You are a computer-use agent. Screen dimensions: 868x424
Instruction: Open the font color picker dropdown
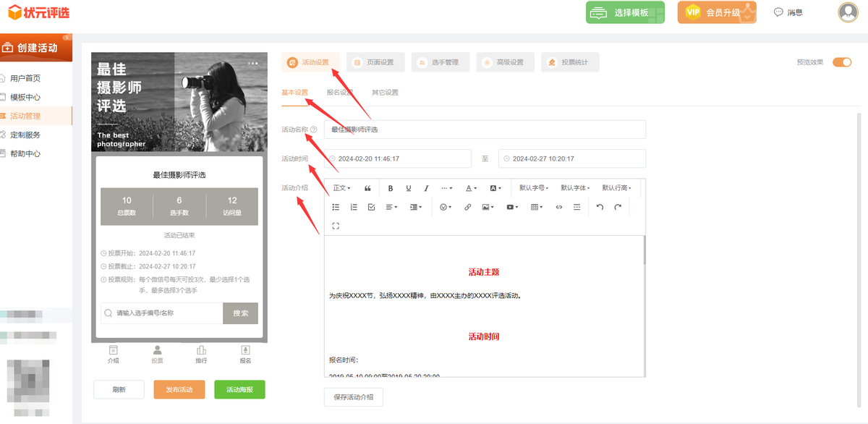pyautogui.click(x=471, y=188)
